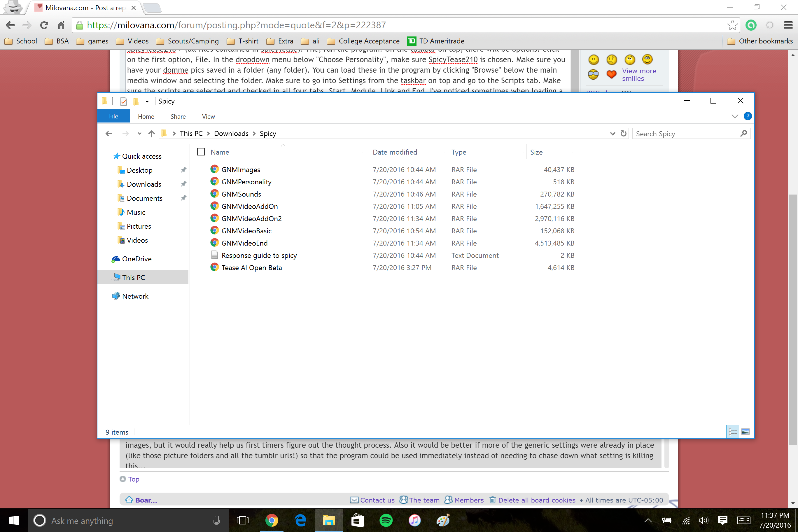The image size is (798, 532).
Task: Insert the sunglasses smiley in forum post
Action: [593, 74]
